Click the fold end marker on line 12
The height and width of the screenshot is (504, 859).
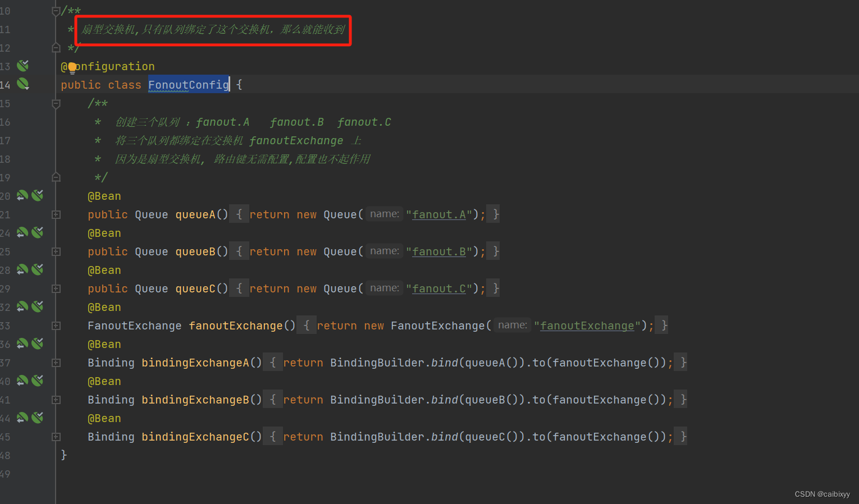click(56, 48)
